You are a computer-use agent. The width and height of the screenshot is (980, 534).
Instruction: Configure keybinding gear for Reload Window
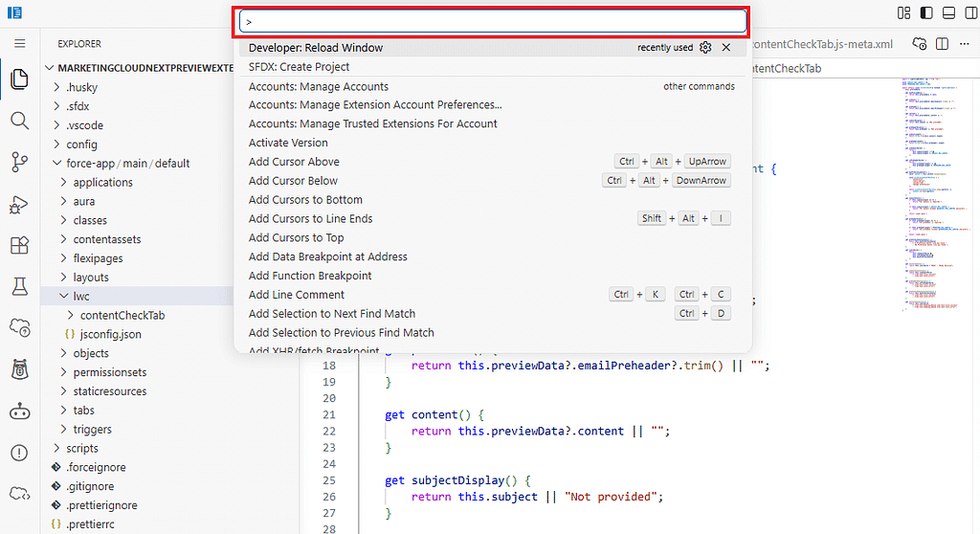point(705,48)
